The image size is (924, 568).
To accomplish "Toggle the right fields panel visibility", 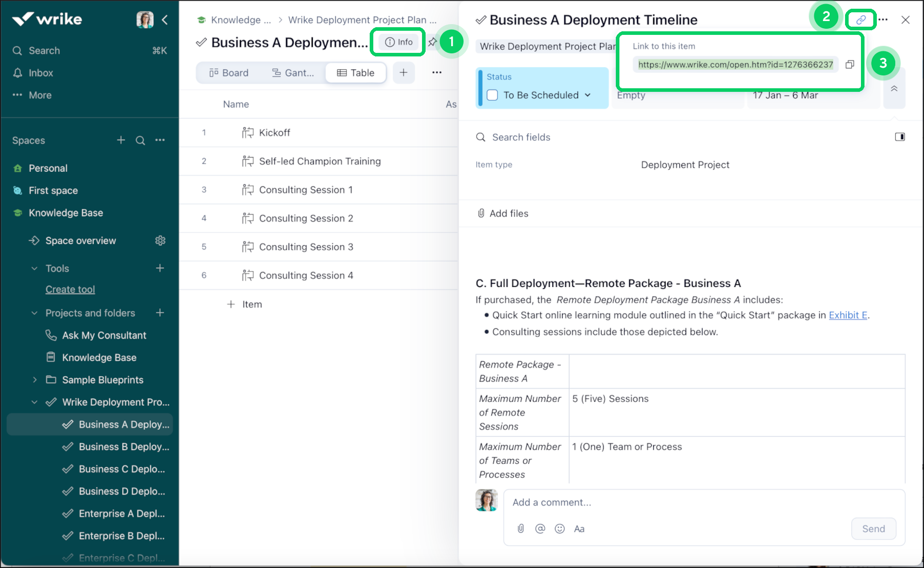I will pyautogui.click(x=900, y=137).
